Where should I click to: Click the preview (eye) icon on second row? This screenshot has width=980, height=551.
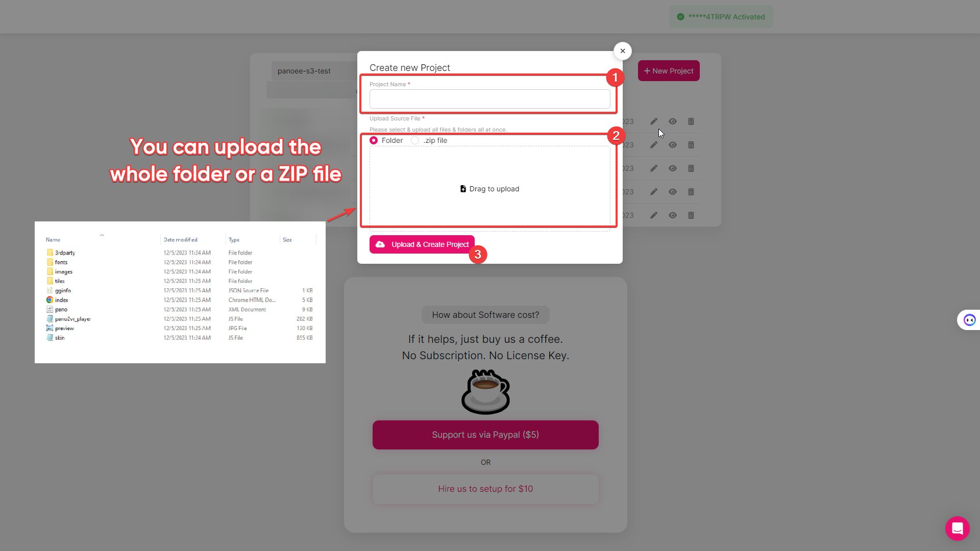(x=672, y=145)
